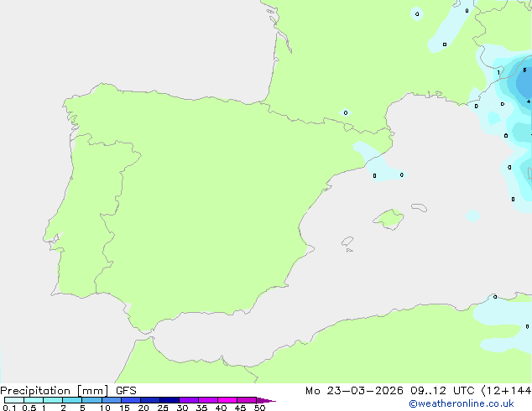Click the '30' legend label
The width and height of the screenshot is (532, 411).
click(x=182, y=408)
